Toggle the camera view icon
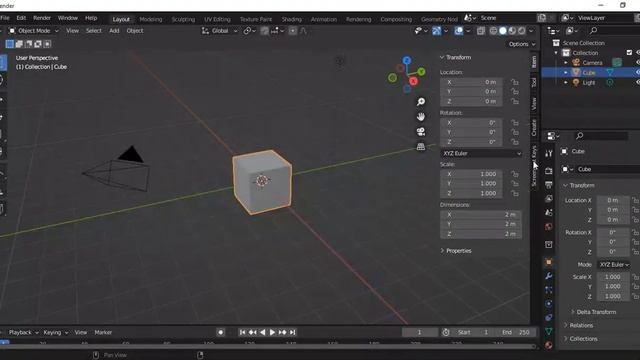Screen dimensions: 640x360 click(x=421, y=131)
